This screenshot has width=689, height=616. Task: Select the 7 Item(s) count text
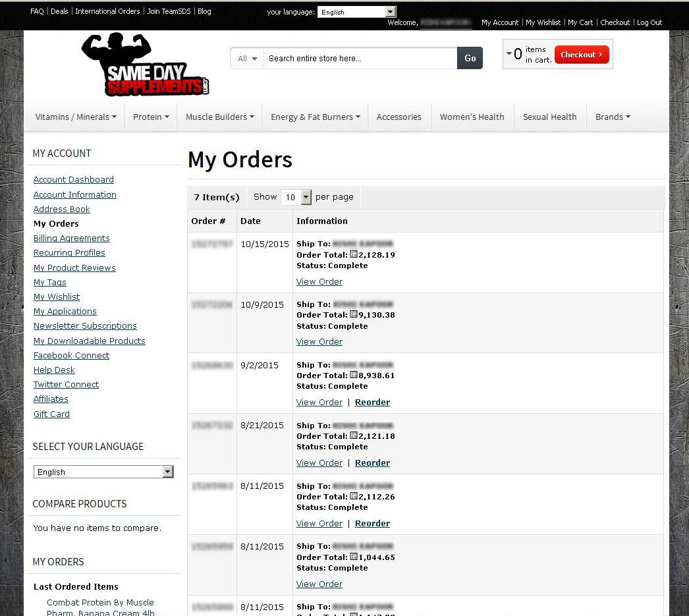coord(217,197)
